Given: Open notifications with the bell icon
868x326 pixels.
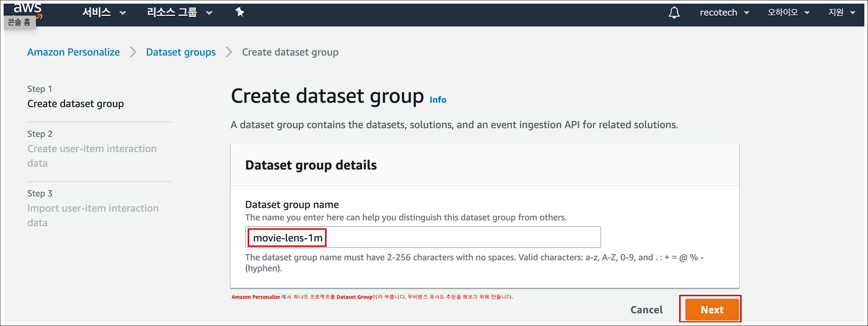Looking at the screenshot, I should (674, 13).
